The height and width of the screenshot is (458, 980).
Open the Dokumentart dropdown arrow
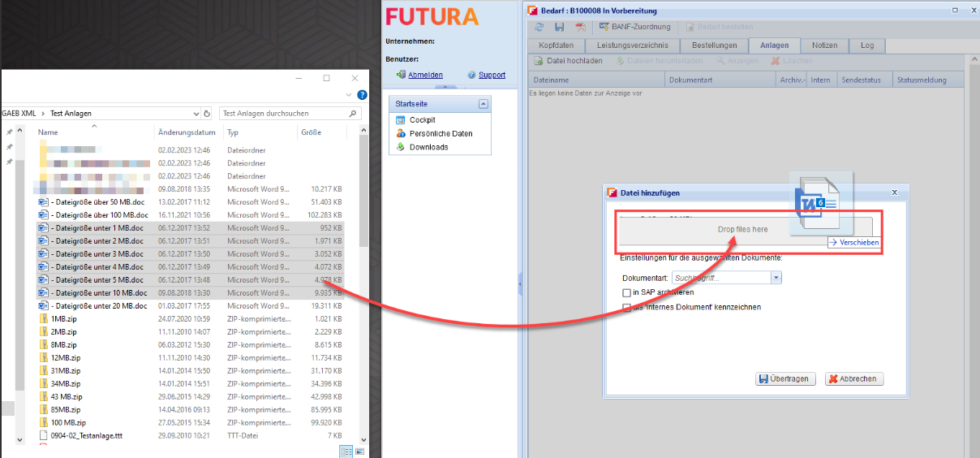click(x=776, y=278)
